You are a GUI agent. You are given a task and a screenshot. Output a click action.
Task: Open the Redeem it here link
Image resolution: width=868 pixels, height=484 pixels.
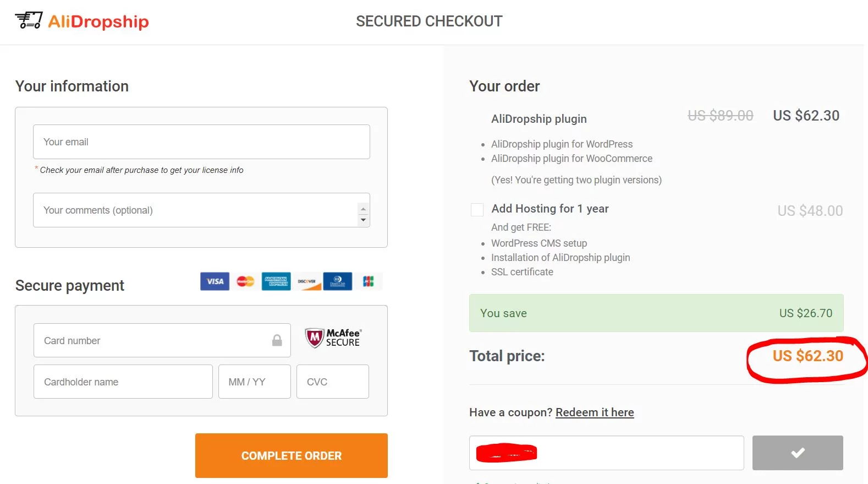595,412
